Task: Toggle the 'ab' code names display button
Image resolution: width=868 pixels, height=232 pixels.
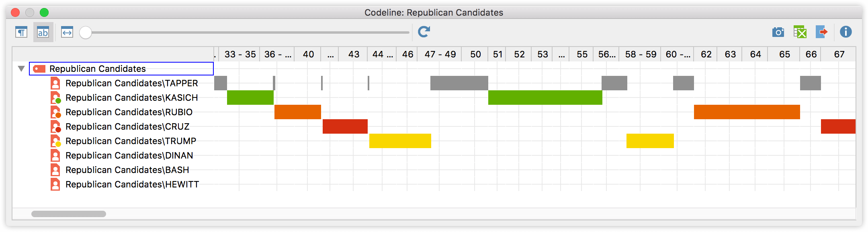Action: coord(43,32)
